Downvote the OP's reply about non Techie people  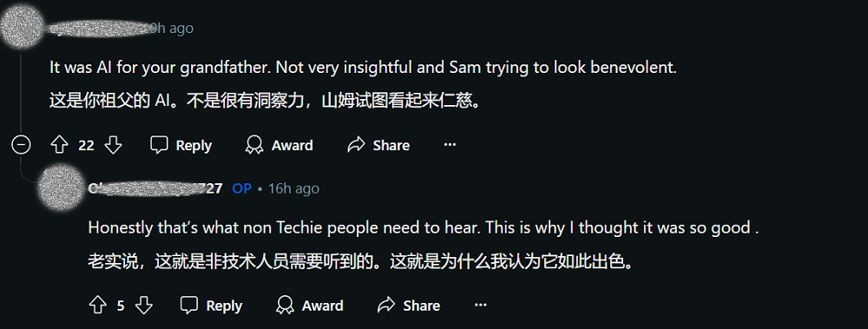[144, 306]
